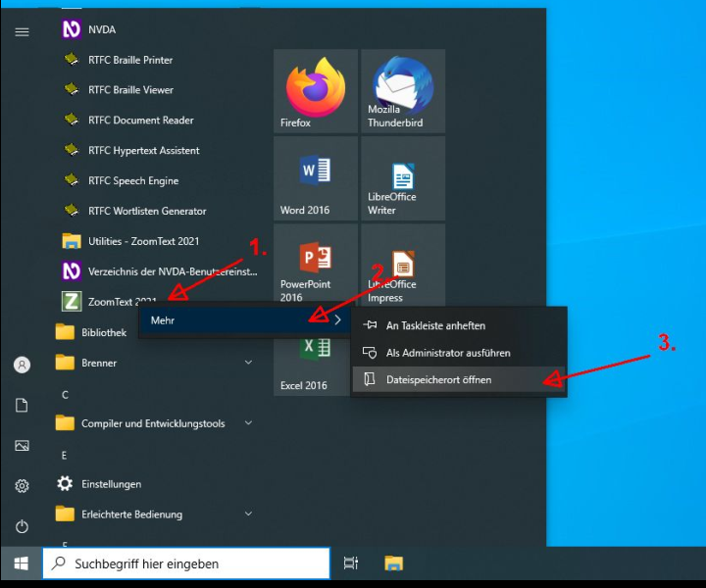
Task: Open File Explorer from the taskbar
Action: [394, 563]
